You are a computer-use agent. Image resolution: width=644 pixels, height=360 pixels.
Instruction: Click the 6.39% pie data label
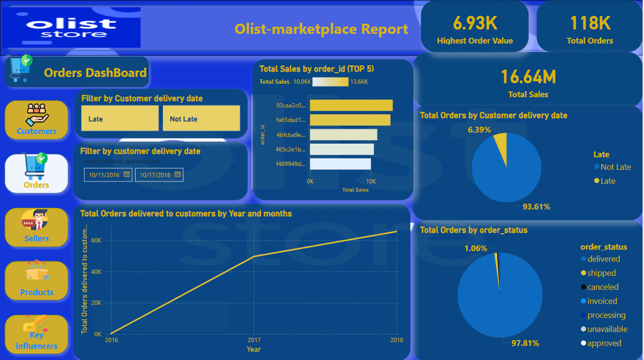pyautogui.click(x=479, y=129)
